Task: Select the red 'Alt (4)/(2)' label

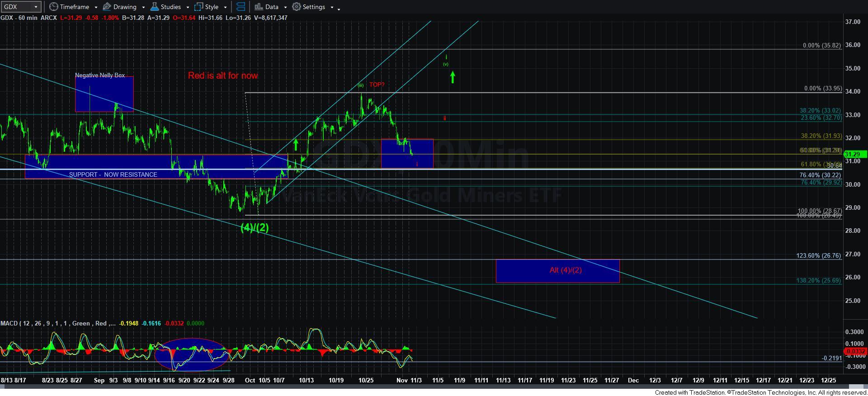Action: [x=566, y=270]
